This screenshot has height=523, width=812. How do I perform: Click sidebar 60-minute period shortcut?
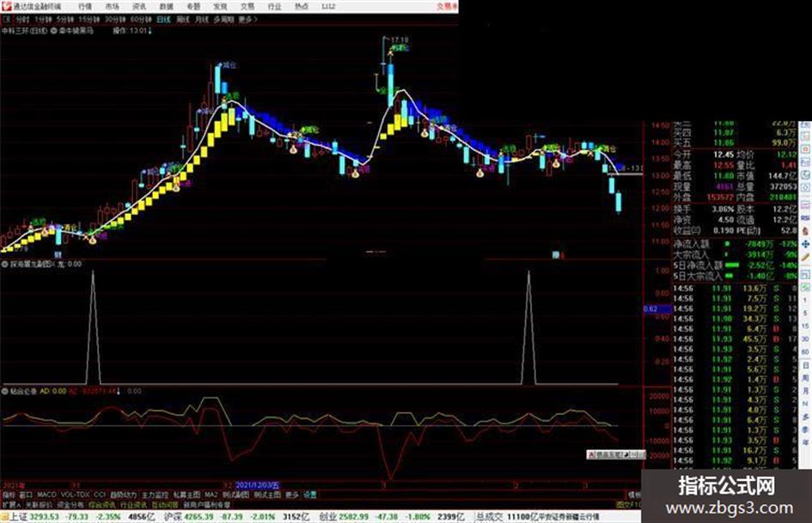click(805, 352)
